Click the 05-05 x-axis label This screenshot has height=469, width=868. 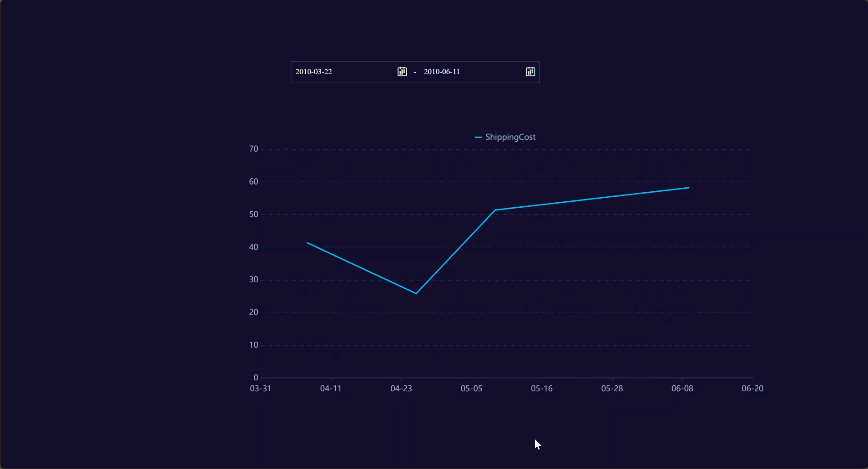[x=471, y=389]
